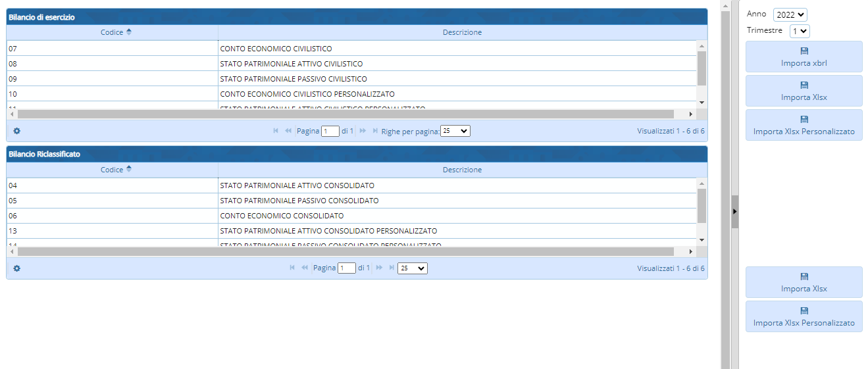The width and height of the screenshot is (868, 369).
Task: Click gear settings icon in Bilancio di esercizio pager
Action: click(x=17, y=131)
